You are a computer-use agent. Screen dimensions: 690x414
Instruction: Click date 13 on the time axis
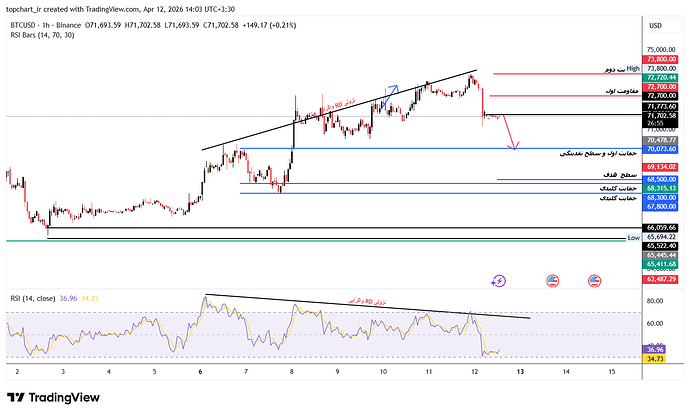[x=520, y=371]
